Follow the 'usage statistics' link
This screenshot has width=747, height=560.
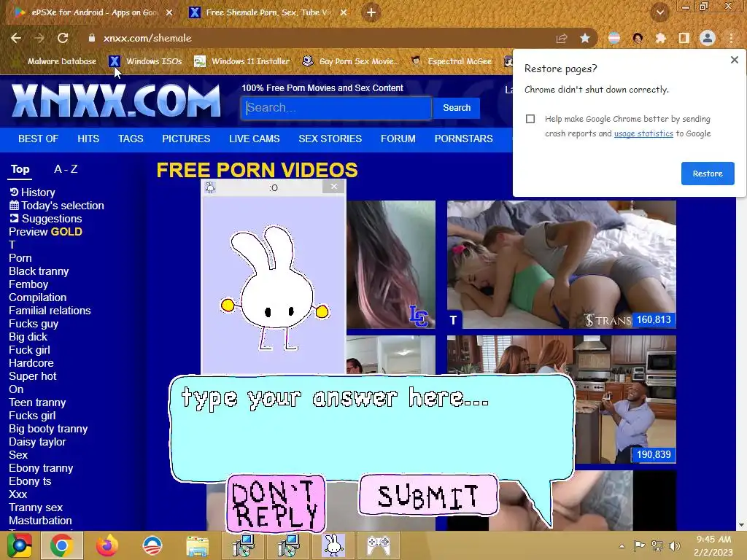coord(643,134)
